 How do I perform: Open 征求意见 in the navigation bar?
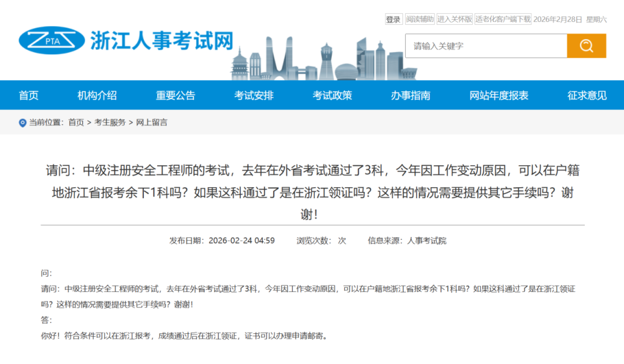[x=587, y=95]
